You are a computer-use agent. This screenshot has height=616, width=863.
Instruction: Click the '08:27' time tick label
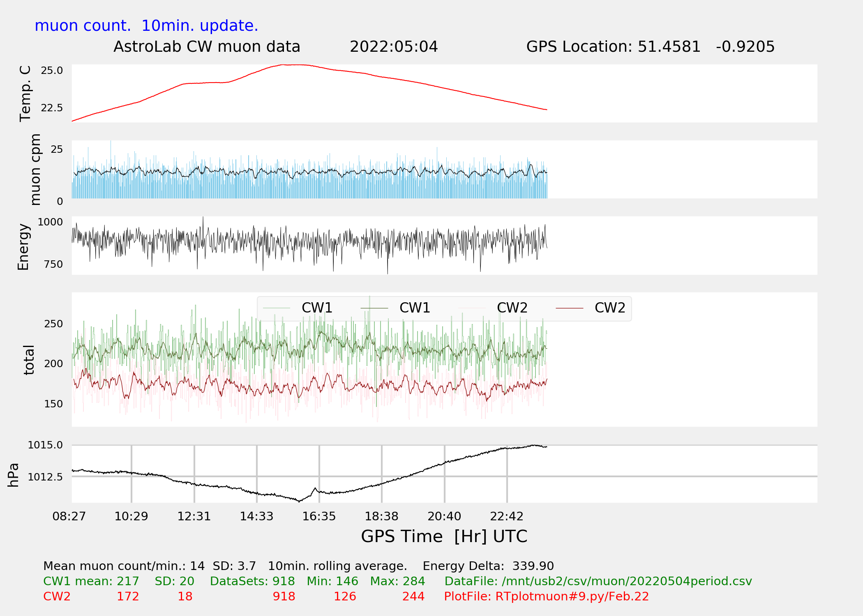pyautogui.click(x=69, y=516)
